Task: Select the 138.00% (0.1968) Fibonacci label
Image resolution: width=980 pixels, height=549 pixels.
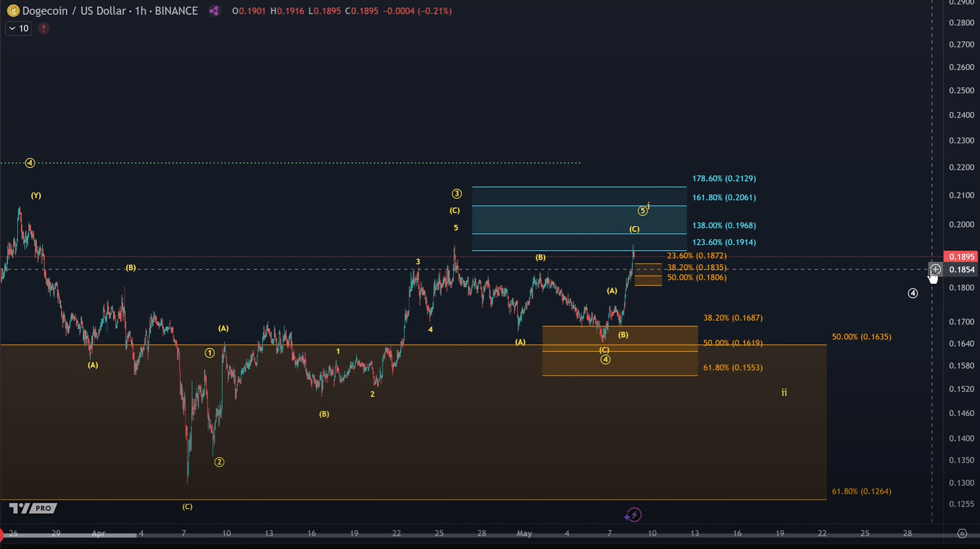Action: [x=724, y=226]
